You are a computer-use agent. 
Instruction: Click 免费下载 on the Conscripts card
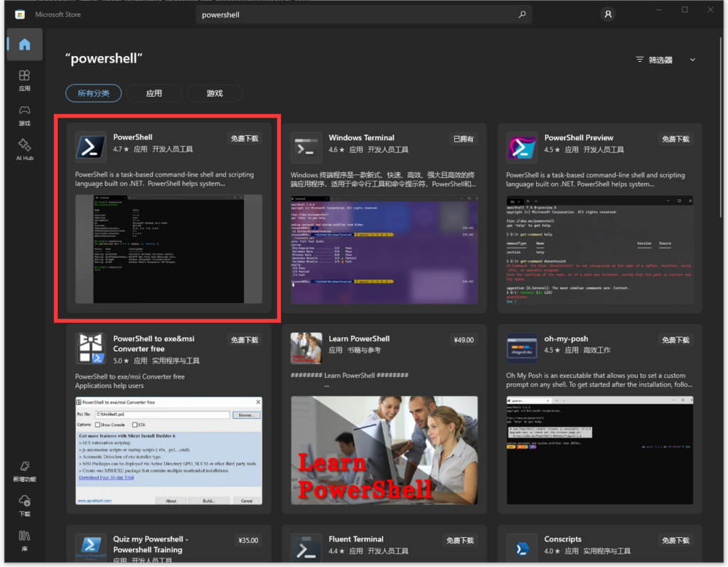pyautogui.click(x=675, y=541)
